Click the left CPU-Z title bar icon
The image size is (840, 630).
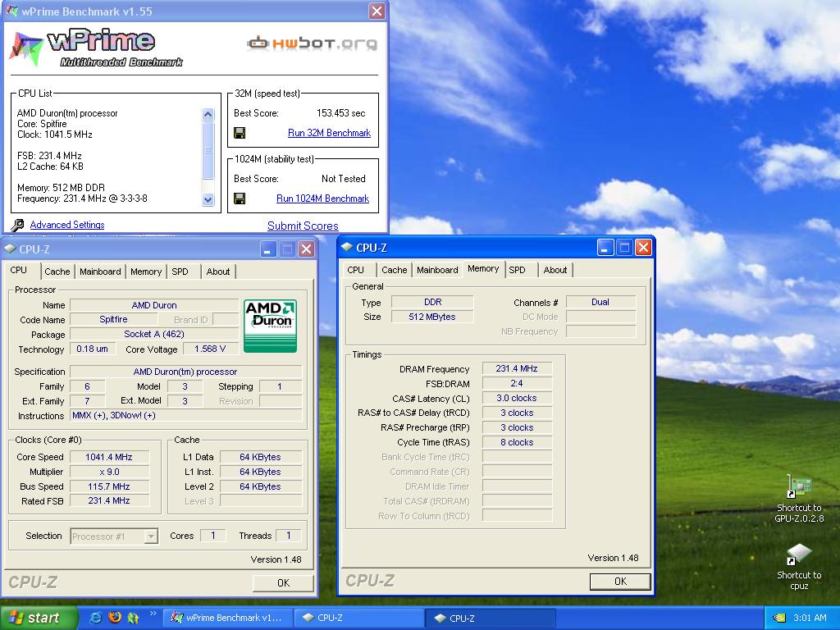pyautogui.click(x=11, y=249)
